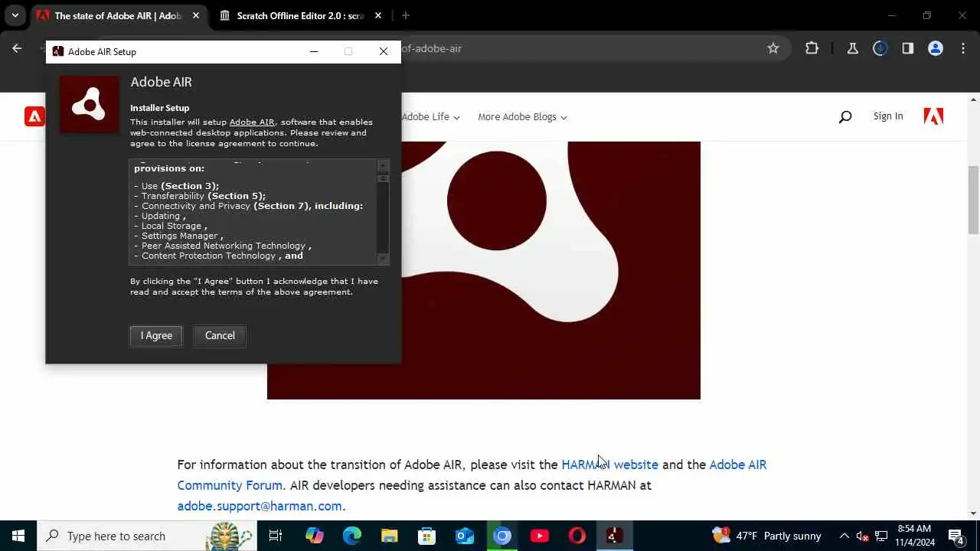Click the taskbar search box
This screenshot has width=980, height=551.
coord(147,536)
